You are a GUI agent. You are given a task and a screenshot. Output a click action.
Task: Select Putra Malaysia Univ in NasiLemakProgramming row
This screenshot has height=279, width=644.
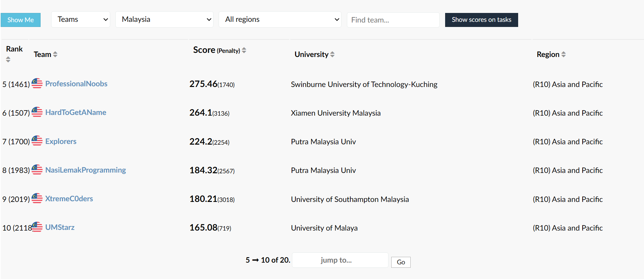coord(323,170)
